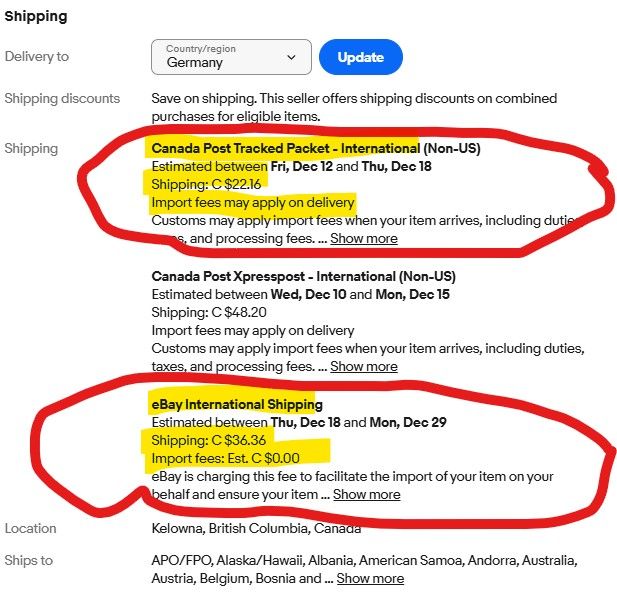Screen dimensions: 617x605
Task: Click the C $22.16 shipping cost
Action: [x=235, y=185]
